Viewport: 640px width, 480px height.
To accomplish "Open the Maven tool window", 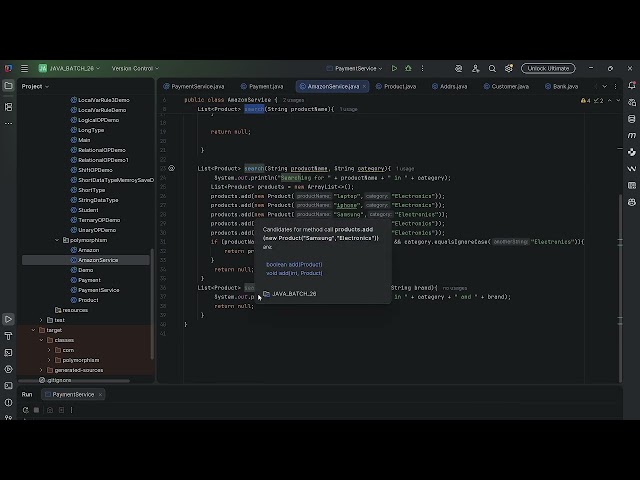I will 632,135.
